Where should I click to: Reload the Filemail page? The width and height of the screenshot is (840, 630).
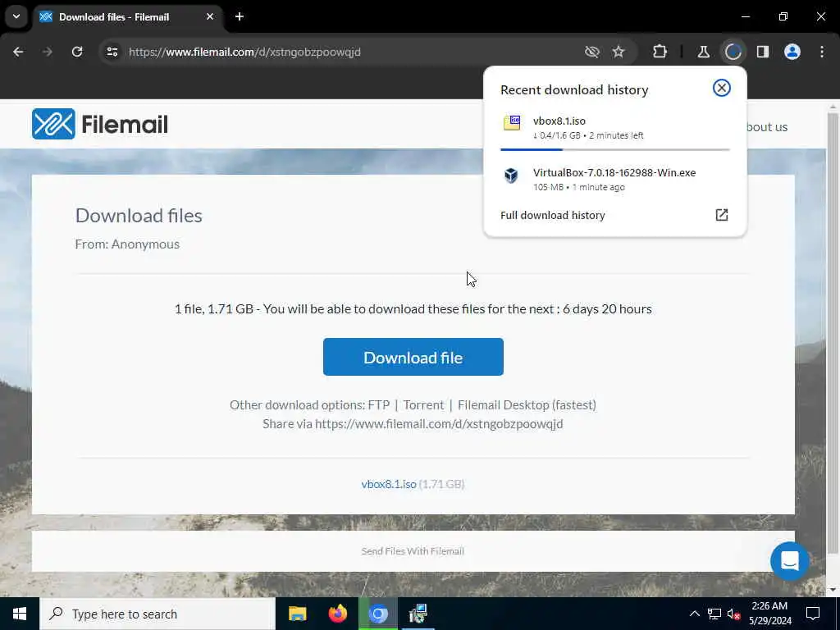pos(77,52)
